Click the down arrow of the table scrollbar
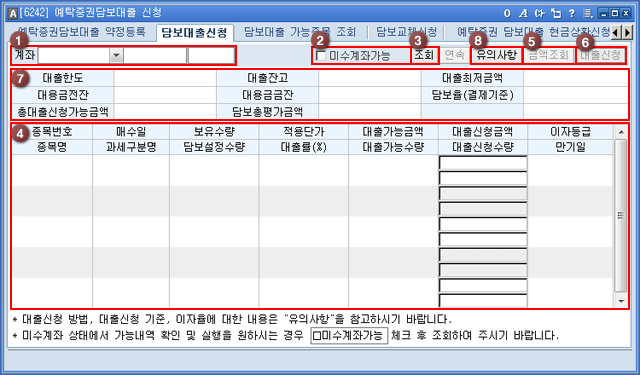The width and height of the screenshot is (640, 375). (x=621, y=302)
